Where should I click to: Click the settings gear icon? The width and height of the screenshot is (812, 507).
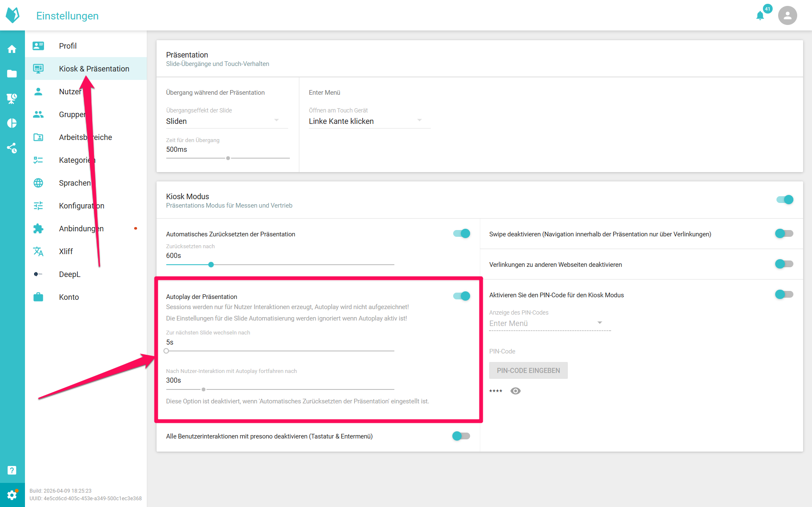(x=12, y=495)
